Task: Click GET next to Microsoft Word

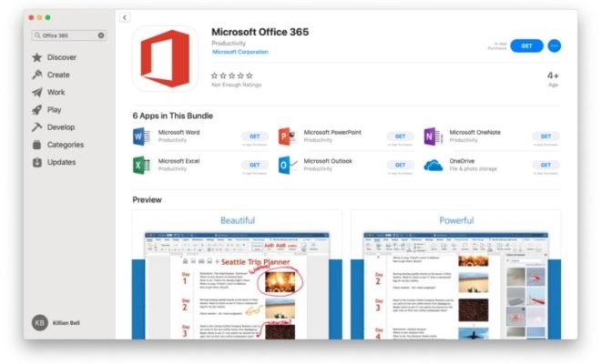Action: click(254, 136)
